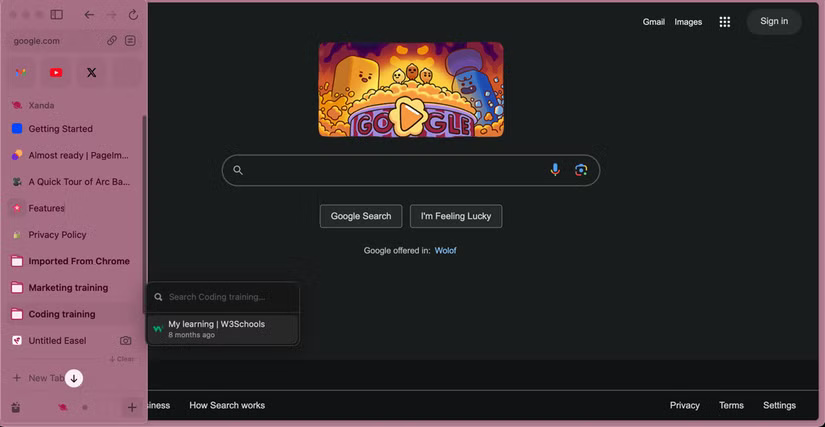Screen dimensions: 825x427
Task: Click the I'm Feeling Lucky button
Action: point(456,216)
